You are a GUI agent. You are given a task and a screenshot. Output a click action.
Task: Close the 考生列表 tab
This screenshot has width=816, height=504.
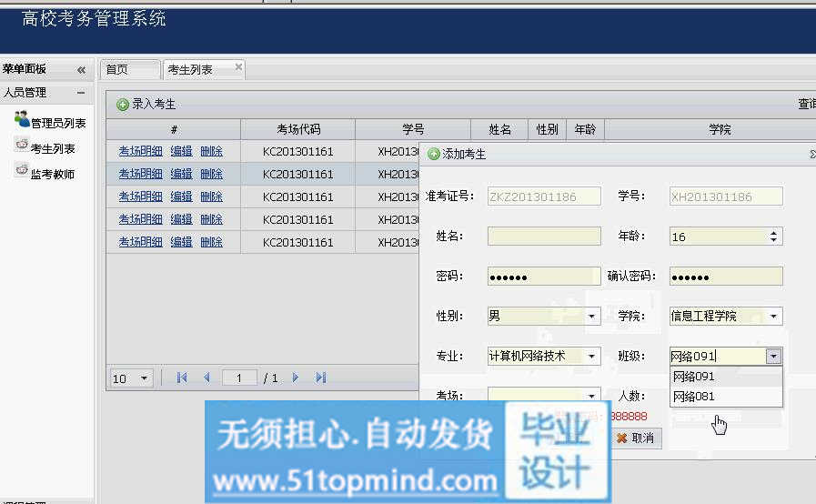tap(238, 66)
